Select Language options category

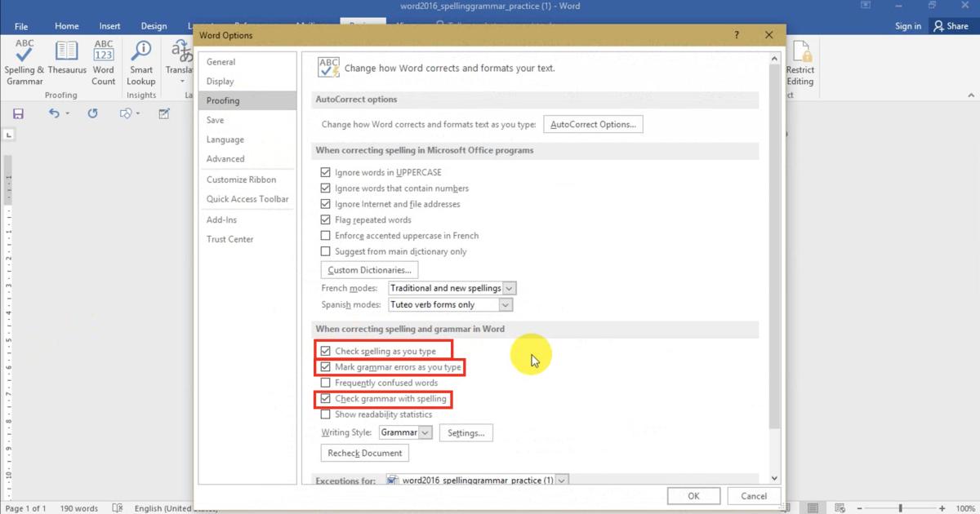pos(247,140)
